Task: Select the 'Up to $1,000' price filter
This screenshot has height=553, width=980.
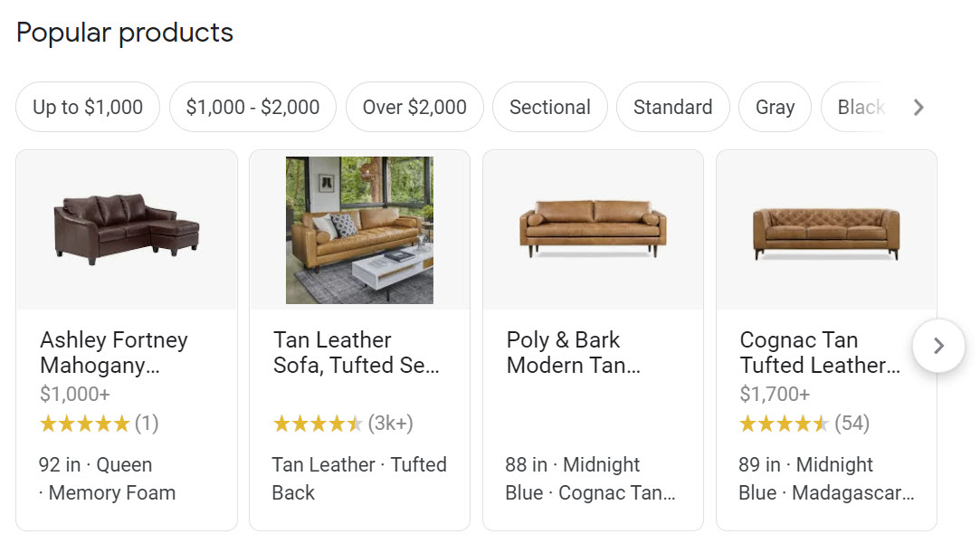Action: coord(88,108)
